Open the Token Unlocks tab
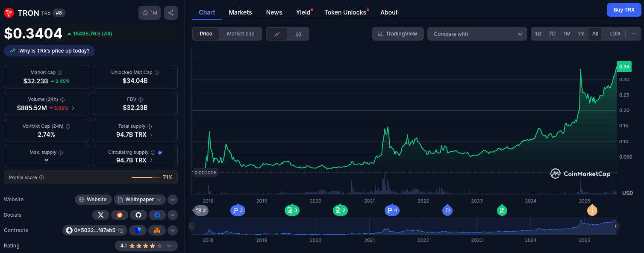This screenshot has height=253, width=644. click(345, 12)
